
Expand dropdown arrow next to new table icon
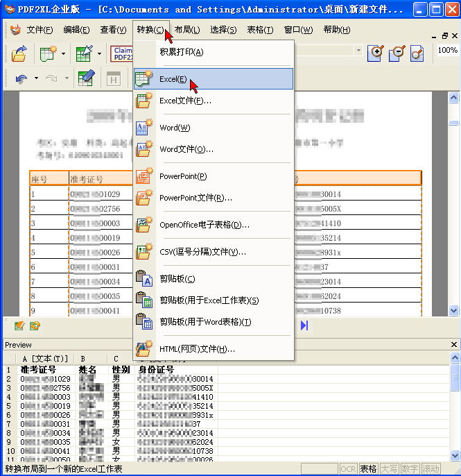[x=64, y=53]
